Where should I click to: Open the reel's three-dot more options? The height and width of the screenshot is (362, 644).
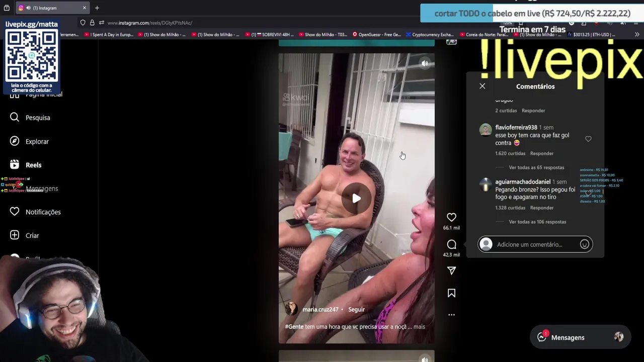pyautogui.click(x=451, y=315)
